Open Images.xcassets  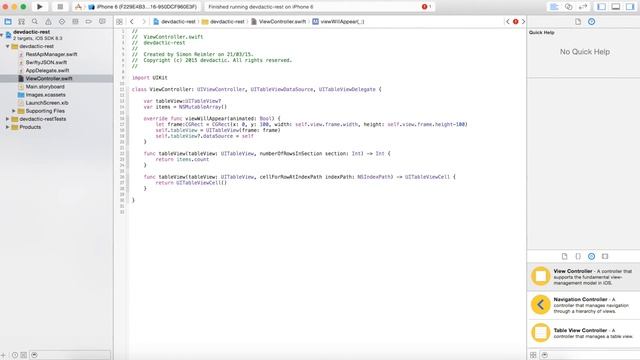(45, 95)
